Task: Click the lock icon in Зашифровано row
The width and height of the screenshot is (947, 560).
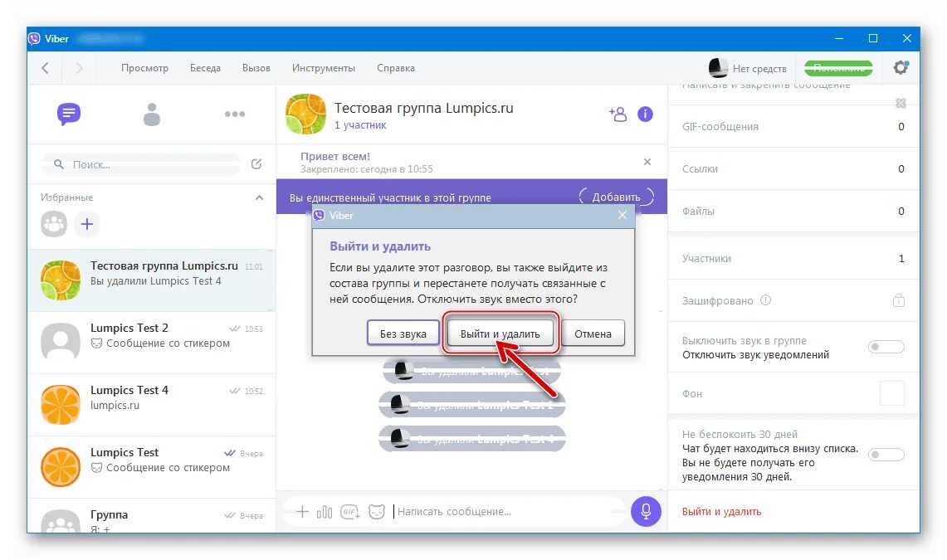Action: click(899, 300)
